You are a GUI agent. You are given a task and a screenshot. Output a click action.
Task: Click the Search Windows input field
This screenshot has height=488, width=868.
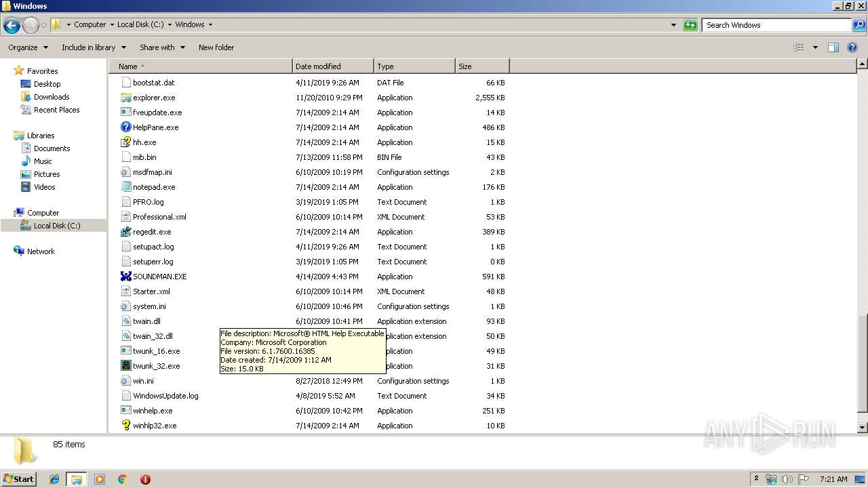pyautogui.click(x=776, y=25)
